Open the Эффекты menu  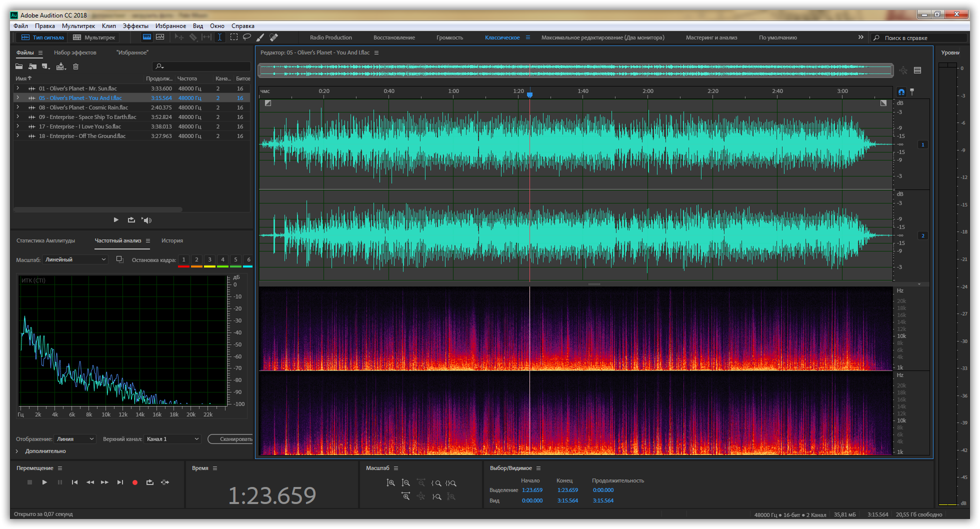pyautogui.click(x=135, y=26)
